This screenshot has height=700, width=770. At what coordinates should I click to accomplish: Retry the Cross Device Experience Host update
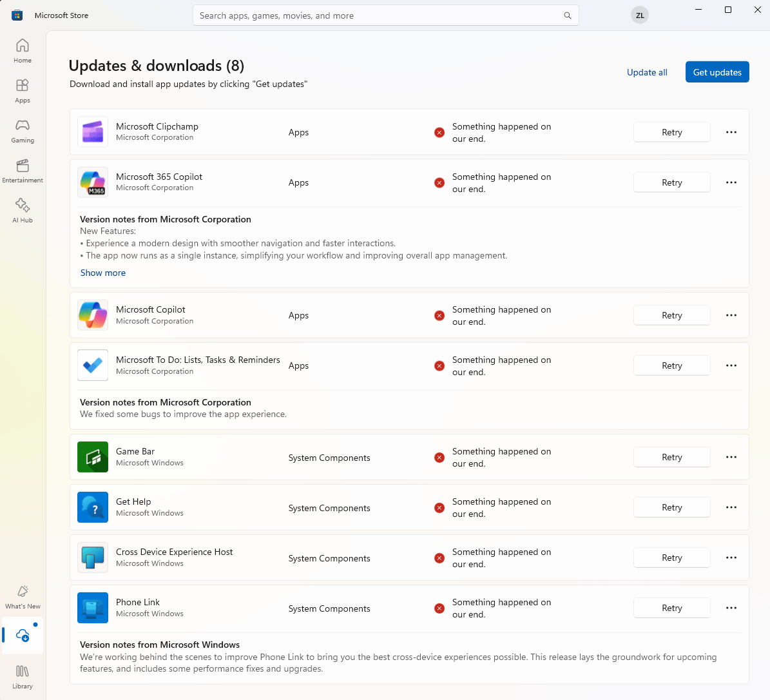(x=672, y=558)
